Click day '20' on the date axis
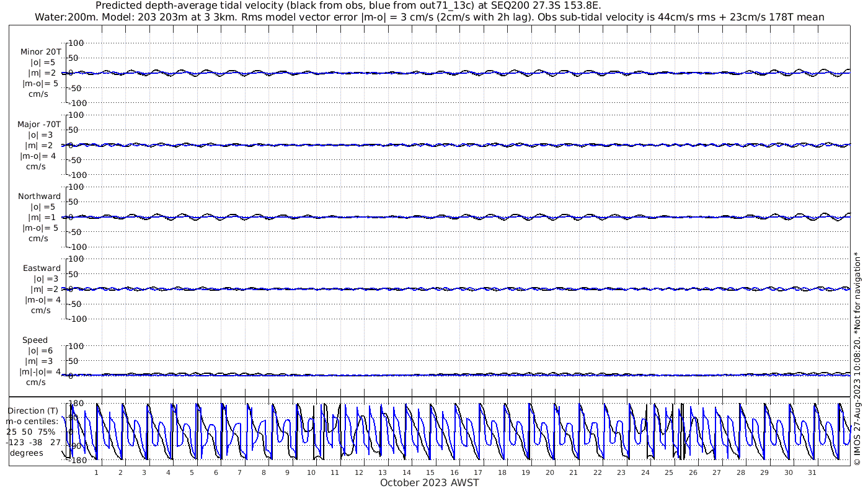This screenshot has height=496, width=868. pos(549,472)
